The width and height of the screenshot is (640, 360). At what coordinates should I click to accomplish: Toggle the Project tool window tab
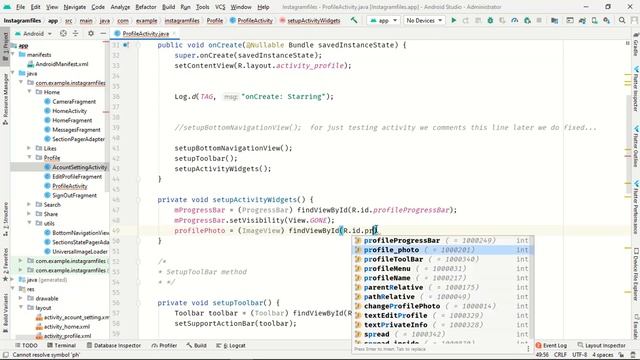pos(5,46)
